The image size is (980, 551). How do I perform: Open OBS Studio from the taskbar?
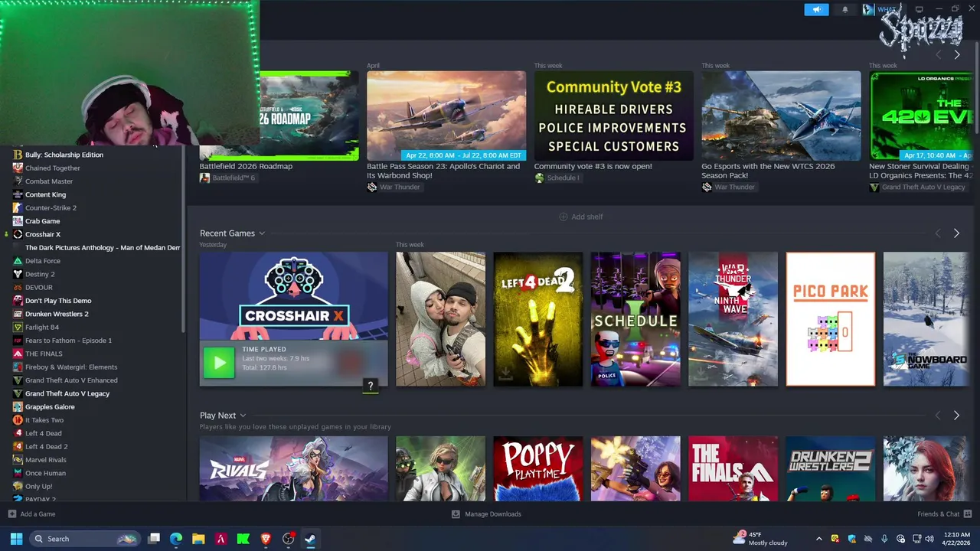tap(288, 539)
